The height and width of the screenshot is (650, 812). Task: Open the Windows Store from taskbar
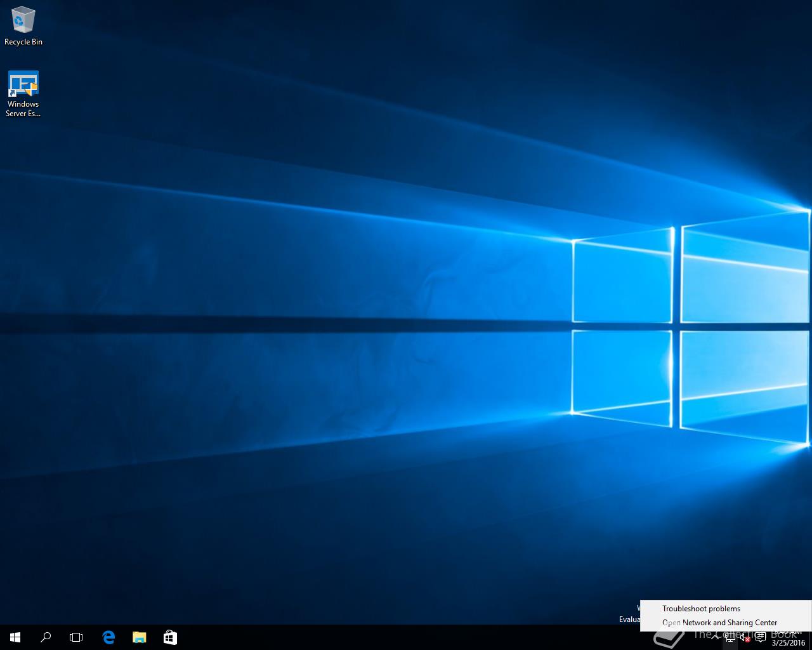click(x=170, y=637)
